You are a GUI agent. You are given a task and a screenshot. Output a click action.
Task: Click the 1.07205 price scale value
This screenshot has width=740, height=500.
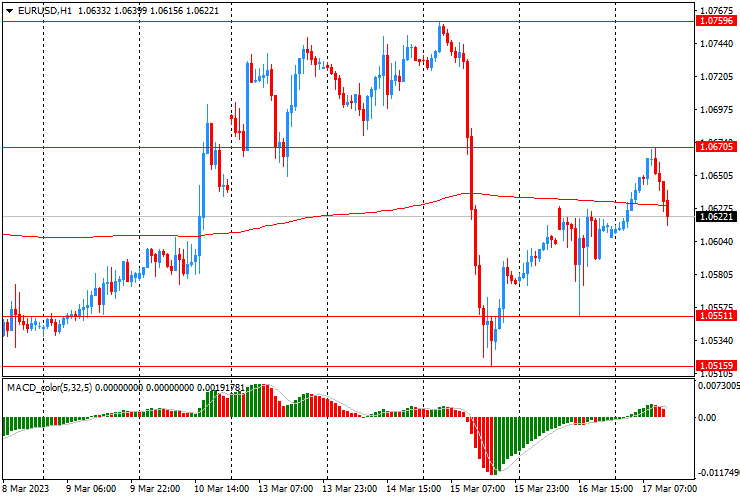(716, 76)
